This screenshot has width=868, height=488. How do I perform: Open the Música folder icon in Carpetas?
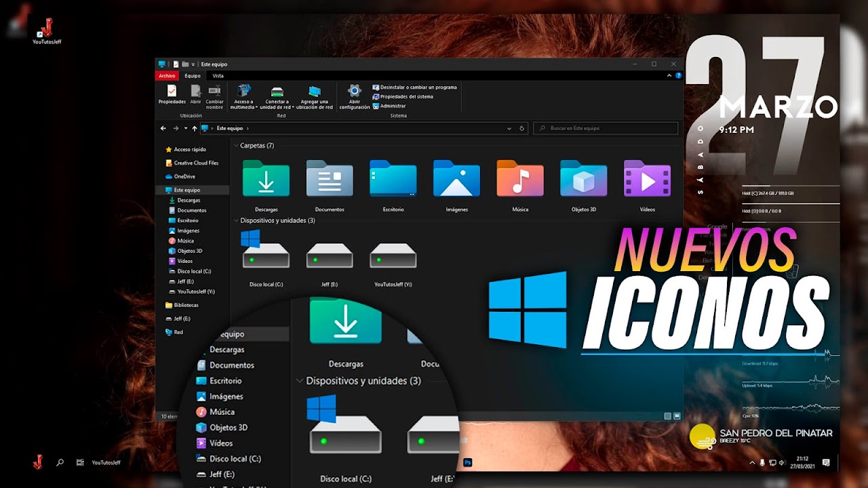[x=520, y=179]
